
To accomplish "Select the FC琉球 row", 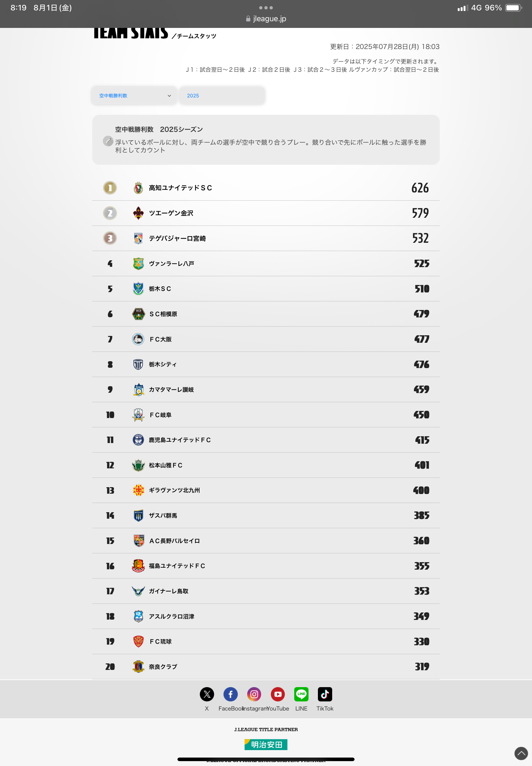I will [266, 641].
